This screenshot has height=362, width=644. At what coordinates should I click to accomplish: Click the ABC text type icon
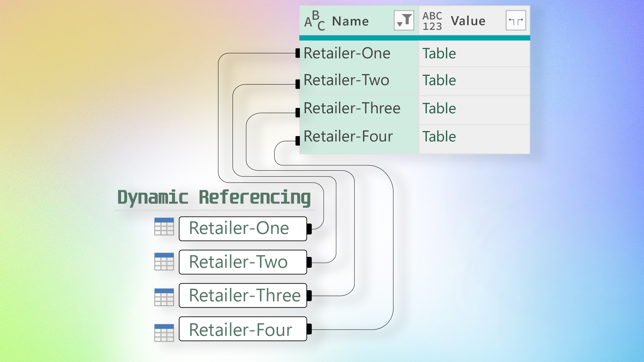(314, 21)
